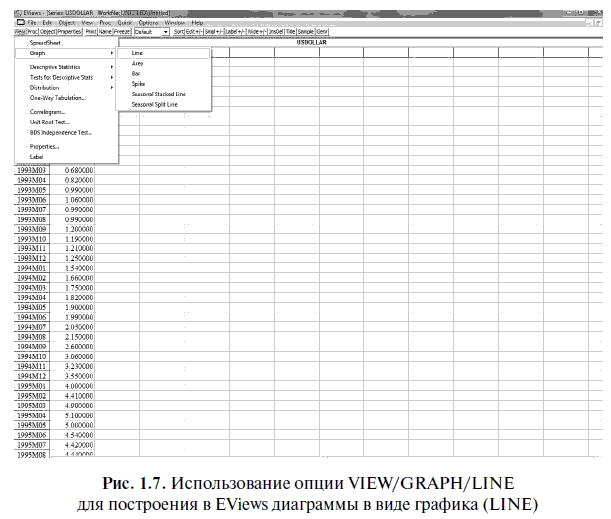This screenshot has width=611, height=519.
Task: Select the 1994M10 row label
Action: pyautogui.click(x=32, y=357)
